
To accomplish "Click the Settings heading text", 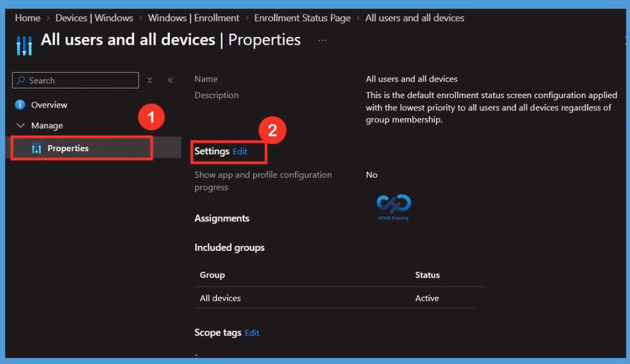I will 212,151.
